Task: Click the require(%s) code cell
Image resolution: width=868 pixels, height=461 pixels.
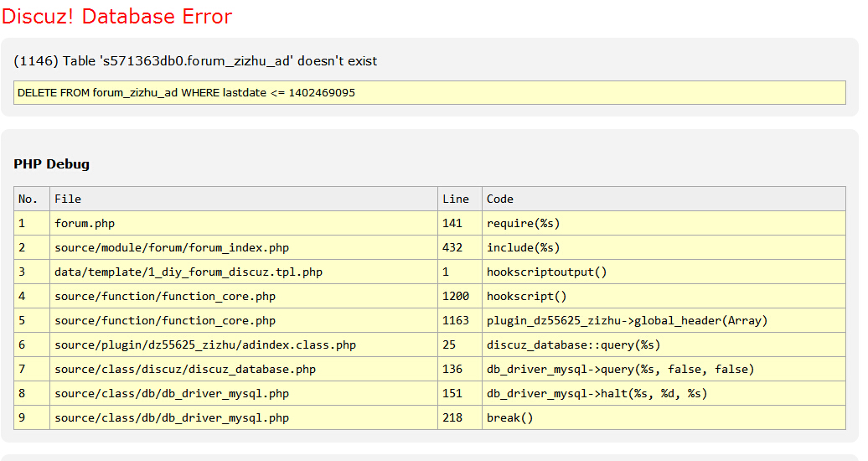Action: (664, 223)
